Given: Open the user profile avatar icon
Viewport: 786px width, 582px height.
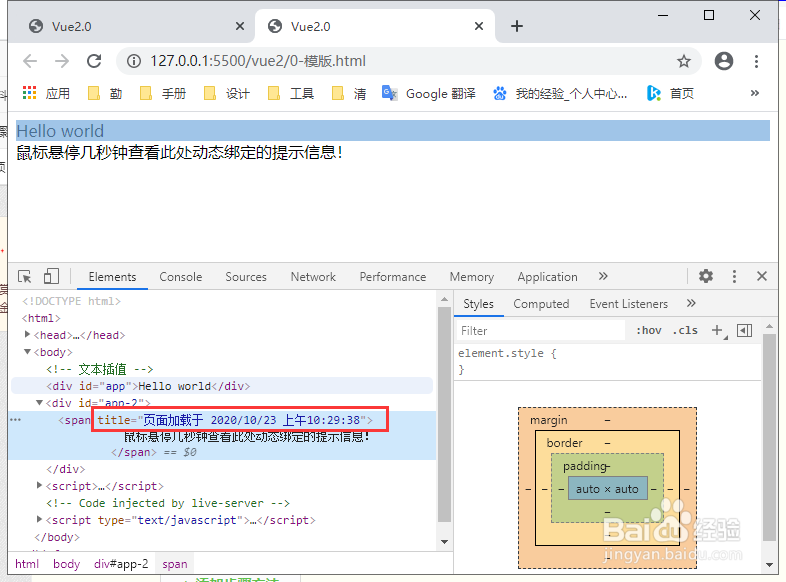Looking at the screenshot, I should [x=724, y=61].
